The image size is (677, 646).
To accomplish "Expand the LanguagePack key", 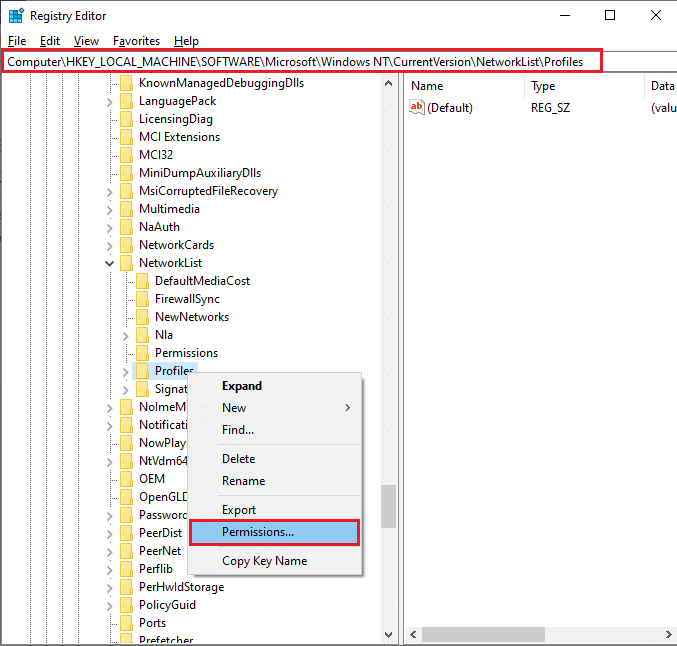I will pos(110,102).
